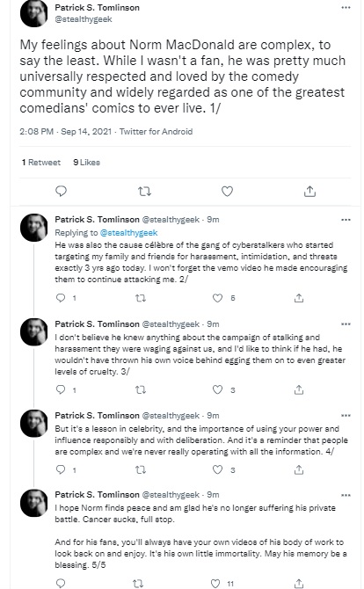Open the @stealthygeek link in Replying to
This screenshot has height=589, width=364.
coord(129,232)
